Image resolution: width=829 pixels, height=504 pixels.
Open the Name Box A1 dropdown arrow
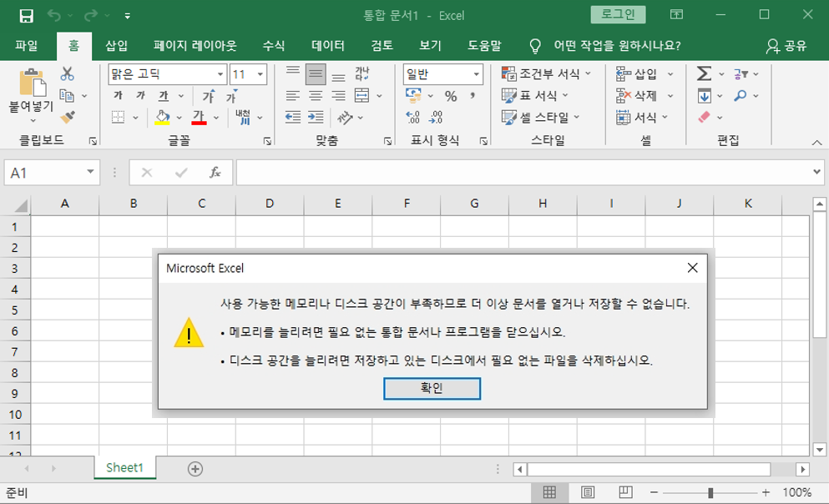(90, 172)
